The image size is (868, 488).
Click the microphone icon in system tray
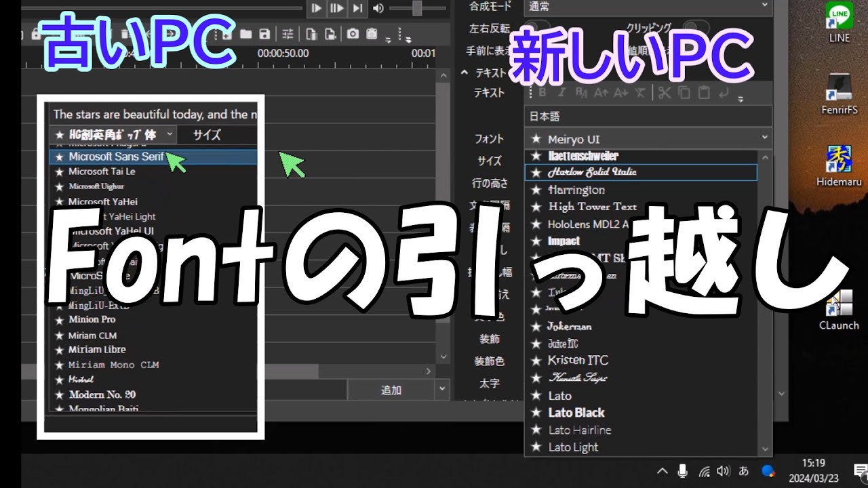coord(683,471)
